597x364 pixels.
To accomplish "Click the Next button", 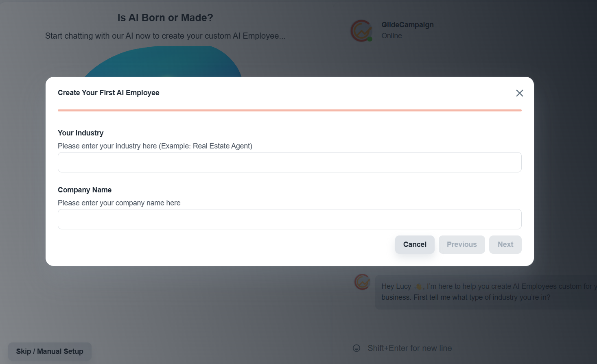I will (x=505, y=244).
